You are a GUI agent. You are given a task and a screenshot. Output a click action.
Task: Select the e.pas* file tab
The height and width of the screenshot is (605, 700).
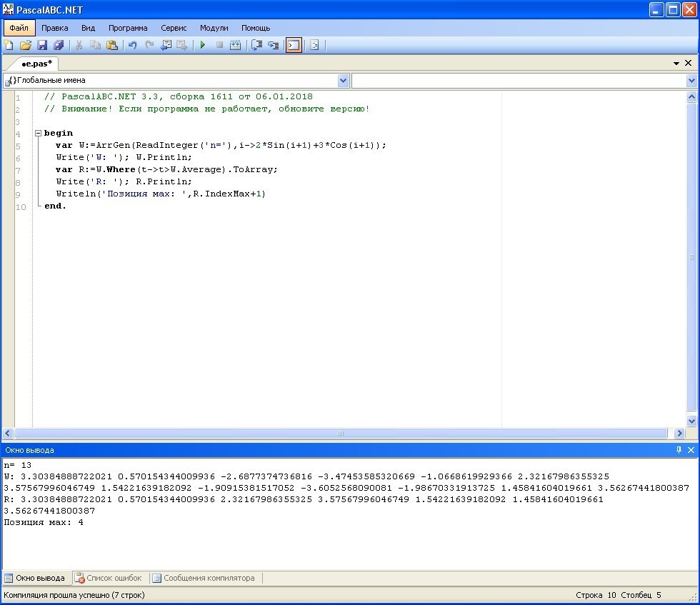click(x=36, y=64)
